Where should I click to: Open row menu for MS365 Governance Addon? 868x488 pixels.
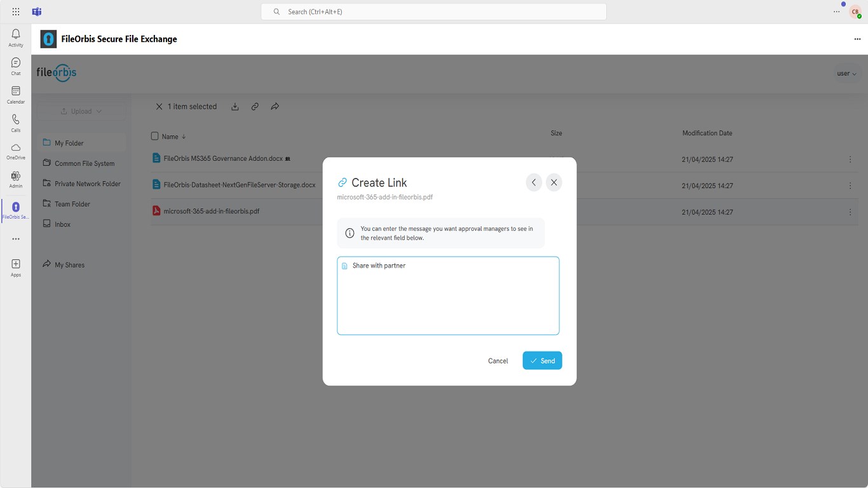click(850, 159)
